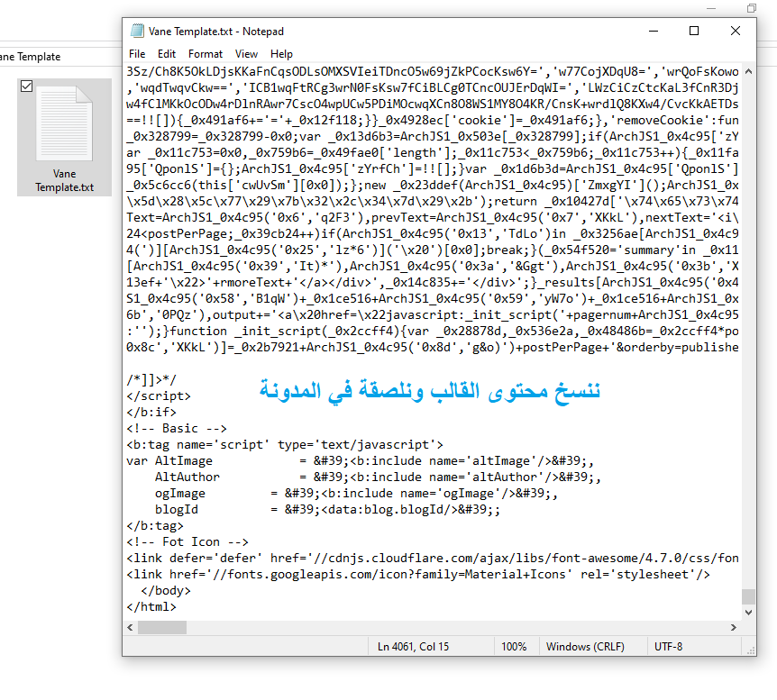Click the ogImage assignment line
Screen dimensions: 777x700
point(356,494)
